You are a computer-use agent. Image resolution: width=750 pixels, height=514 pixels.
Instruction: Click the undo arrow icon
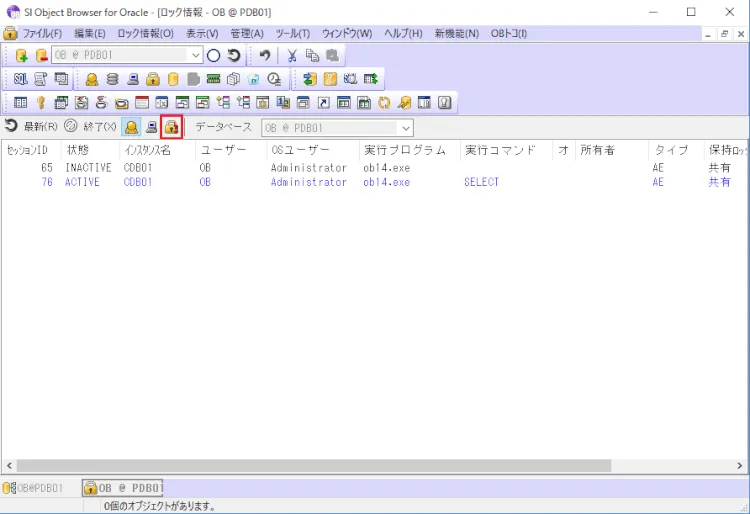[265, 55]
